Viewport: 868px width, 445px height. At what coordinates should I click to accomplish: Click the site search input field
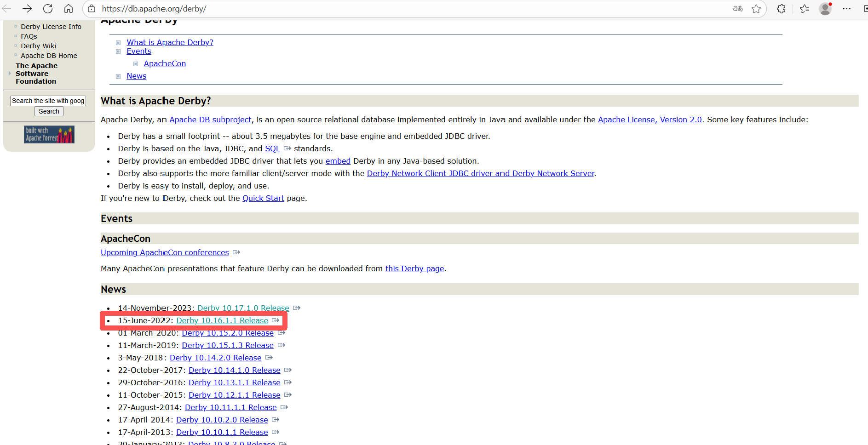[x=48, y=101]
